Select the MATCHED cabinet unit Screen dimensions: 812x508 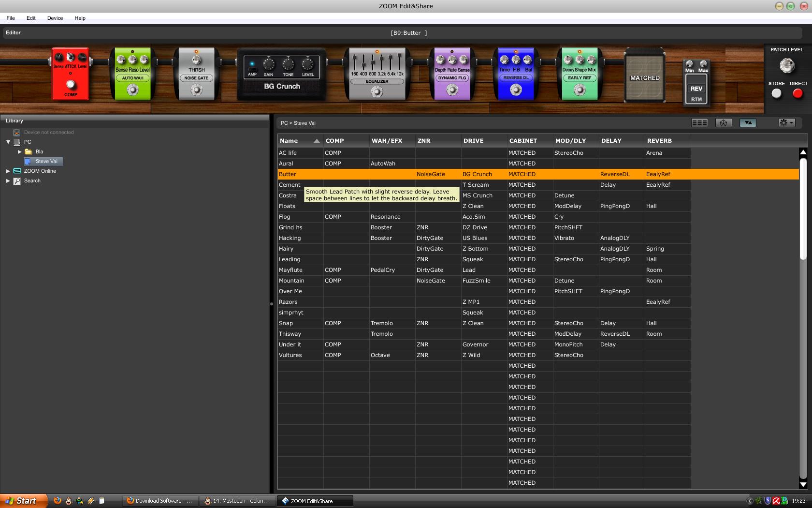click(645, 75)
